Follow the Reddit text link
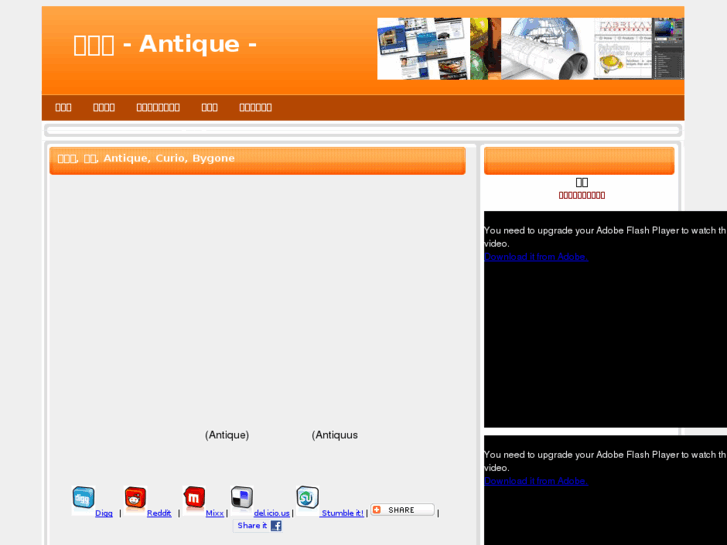727x545 pixels. pyautogui.click(x=159, y=513)
